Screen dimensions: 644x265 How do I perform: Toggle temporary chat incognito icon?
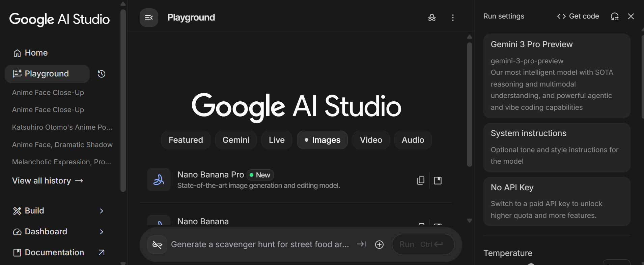click(432, 18)
